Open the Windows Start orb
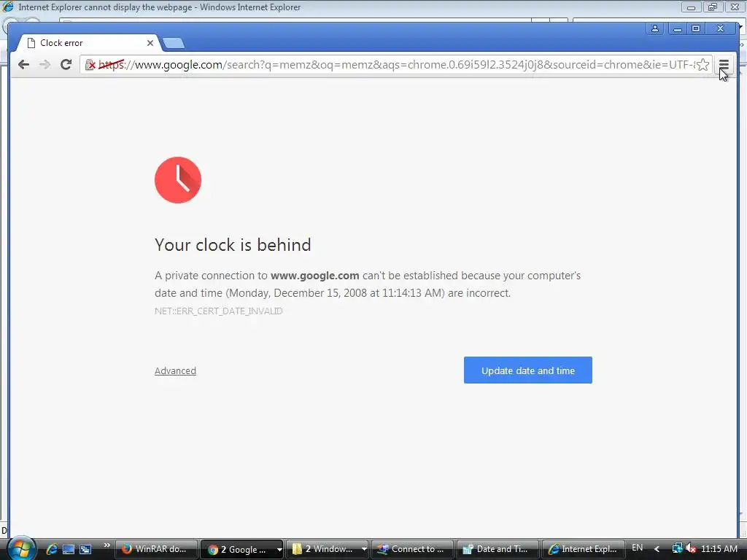The width and height of the screenshot is (747, 560). point(20,548)
